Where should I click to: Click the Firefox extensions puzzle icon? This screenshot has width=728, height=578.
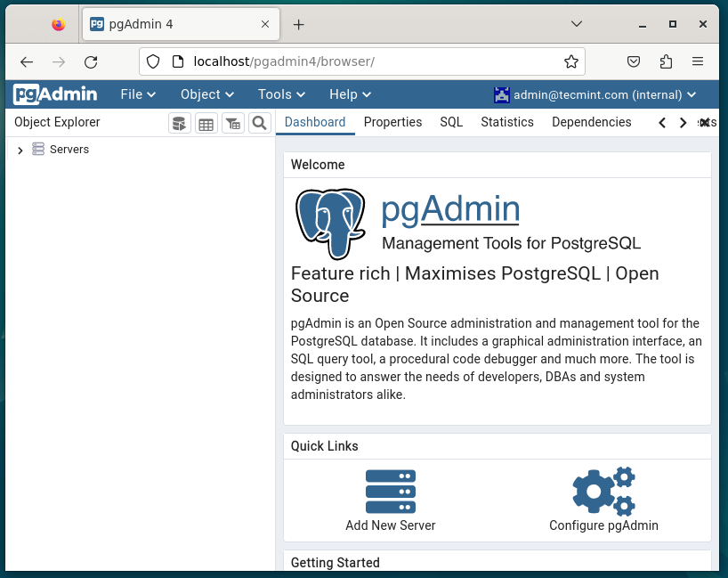(666, 61)
